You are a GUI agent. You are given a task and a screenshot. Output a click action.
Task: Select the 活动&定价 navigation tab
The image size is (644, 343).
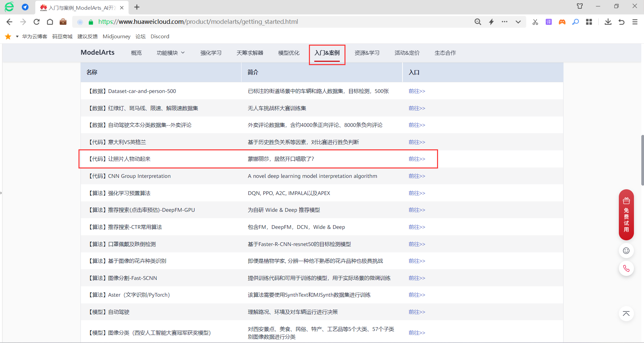pyautogui.click(x=407, y=53)
